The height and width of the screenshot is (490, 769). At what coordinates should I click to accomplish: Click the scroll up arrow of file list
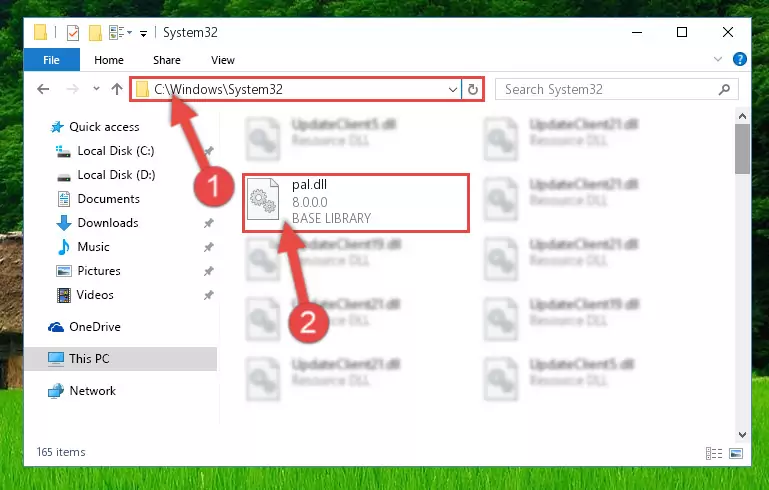742,116
